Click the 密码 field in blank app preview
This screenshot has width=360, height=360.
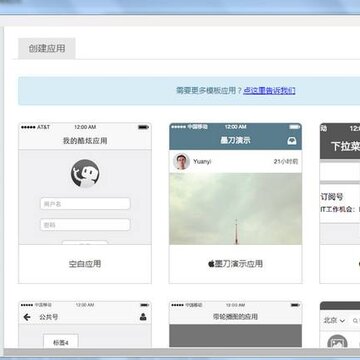click(x=85, y=225)
